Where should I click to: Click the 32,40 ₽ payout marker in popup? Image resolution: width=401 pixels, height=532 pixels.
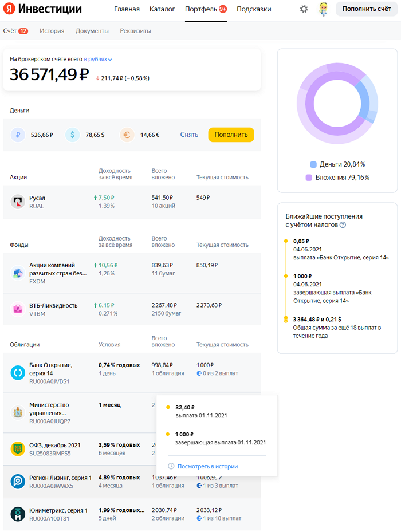168,407
